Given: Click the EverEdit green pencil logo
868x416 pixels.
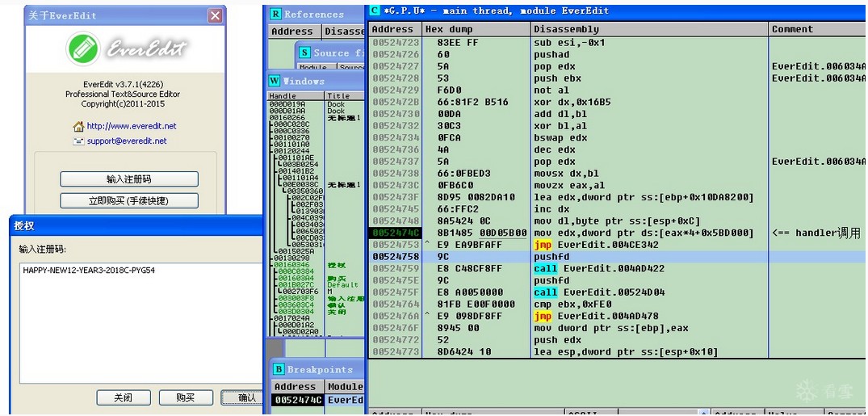Looking at the screenshot, I should [83, 48].
